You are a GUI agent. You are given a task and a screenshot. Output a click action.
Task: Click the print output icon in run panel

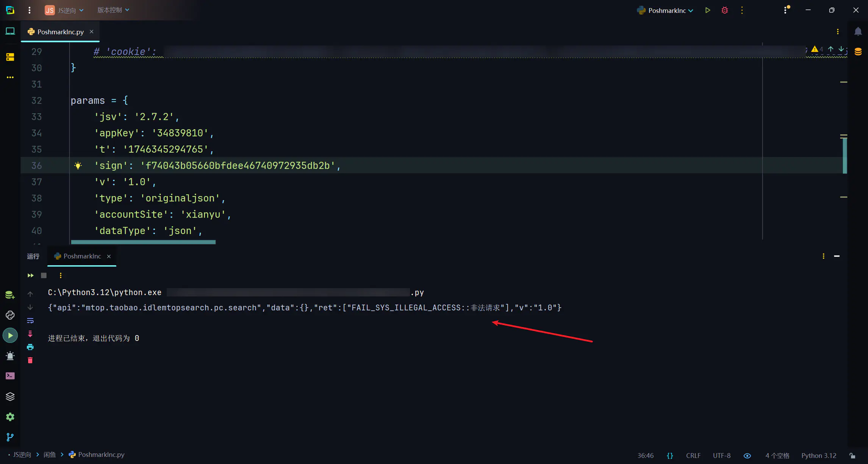[x=30, y=347]
